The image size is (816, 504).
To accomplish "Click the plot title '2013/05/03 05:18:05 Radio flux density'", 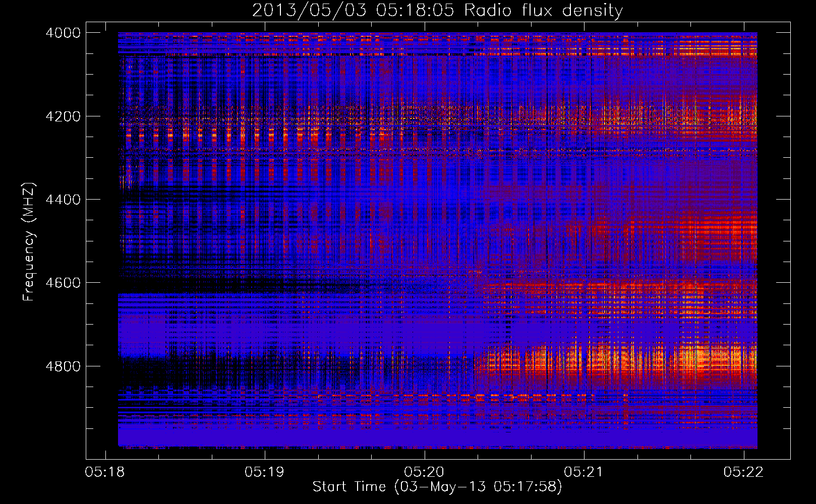I will tap(437, 11).
